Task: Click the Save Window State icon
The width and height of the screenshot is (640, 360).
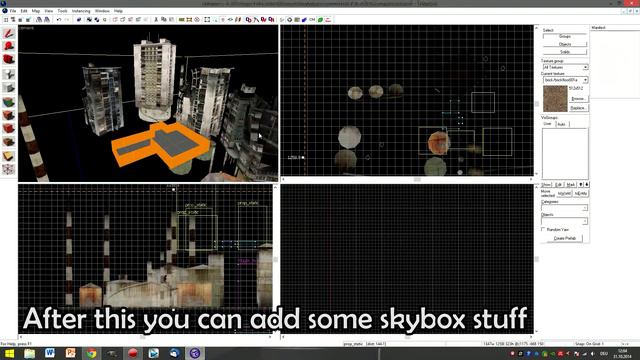Action: point(47,20)
